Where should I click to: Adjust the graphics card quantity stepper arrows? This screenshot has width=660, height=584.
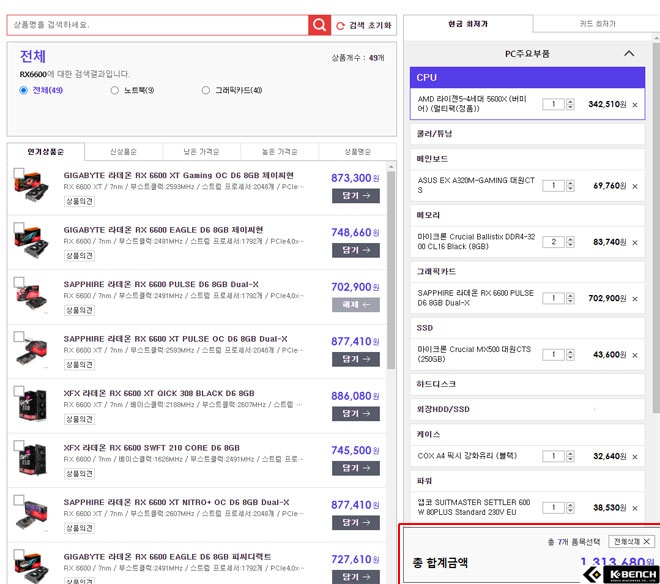(570, 298)
